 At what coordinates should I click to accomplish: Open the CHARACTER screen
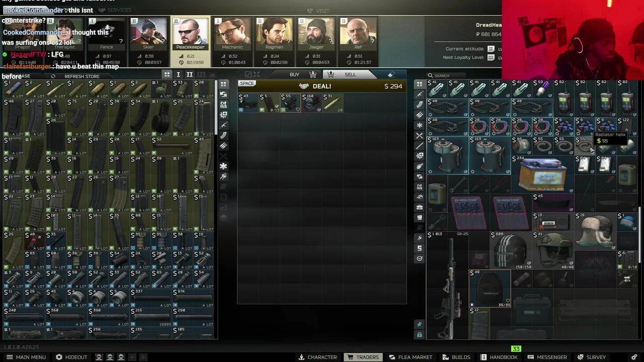[317, 357]
